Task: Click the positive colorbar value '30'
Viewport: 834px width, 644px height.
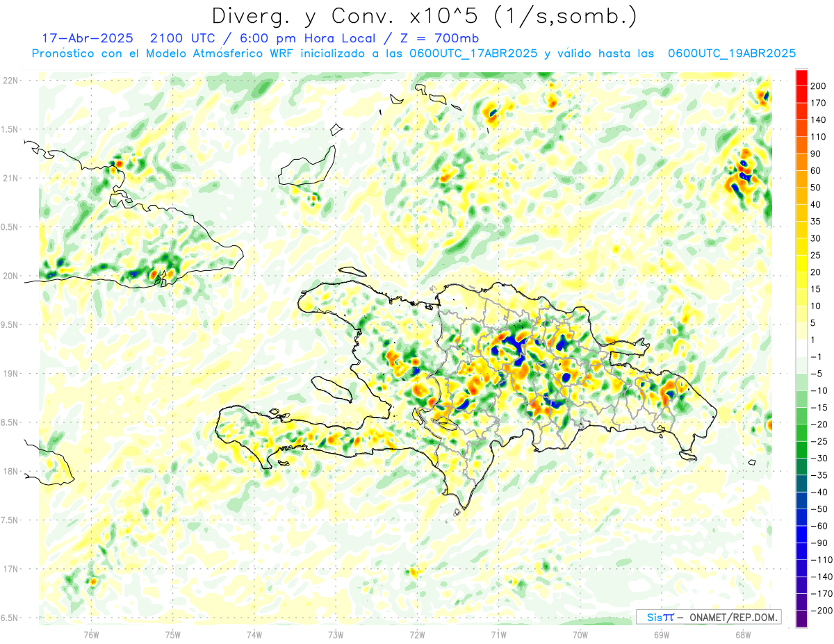Action: [x=817, y=238]
